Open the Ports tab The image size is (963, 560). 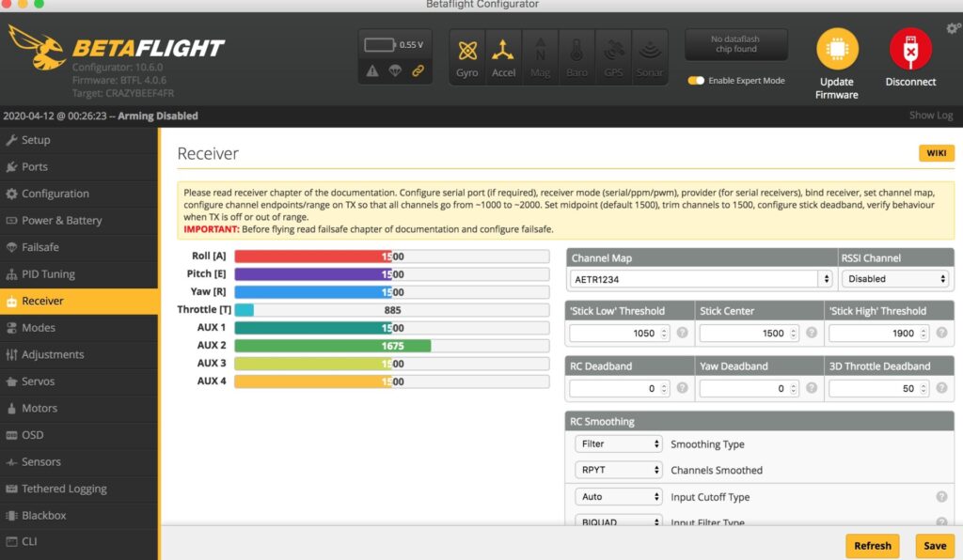click(x=79, y=167)
